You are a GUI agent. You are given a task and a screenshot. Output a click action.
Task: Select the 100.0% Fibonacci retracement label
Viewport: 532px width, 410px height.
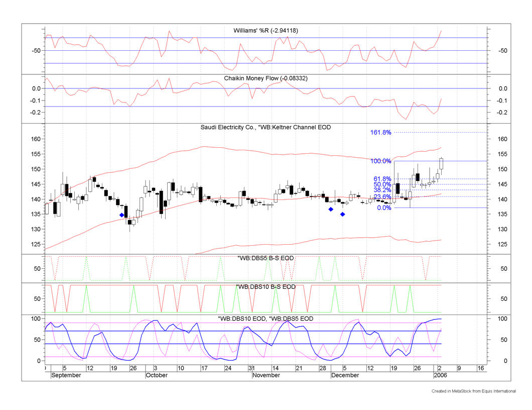pos(380,161)
